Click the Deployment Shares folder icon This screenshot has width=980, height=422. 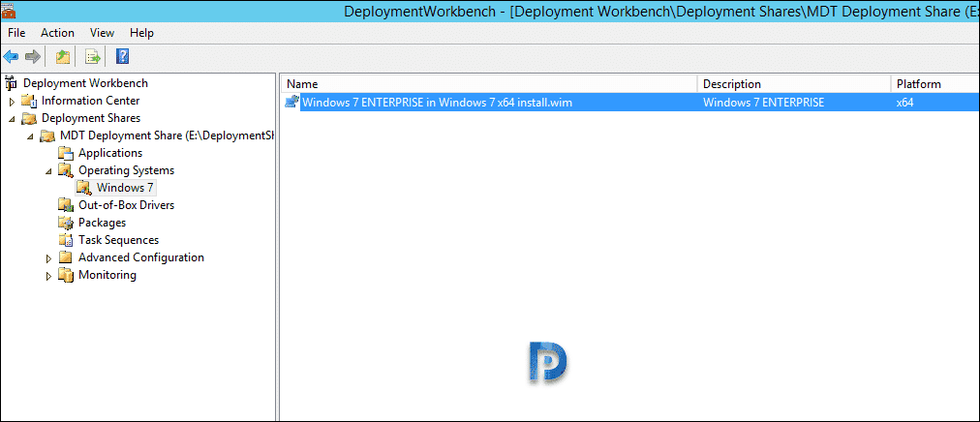(29, 118)
